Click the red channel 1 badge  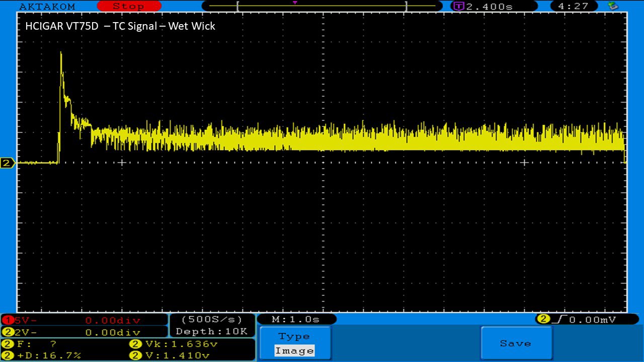pos(8,320)
